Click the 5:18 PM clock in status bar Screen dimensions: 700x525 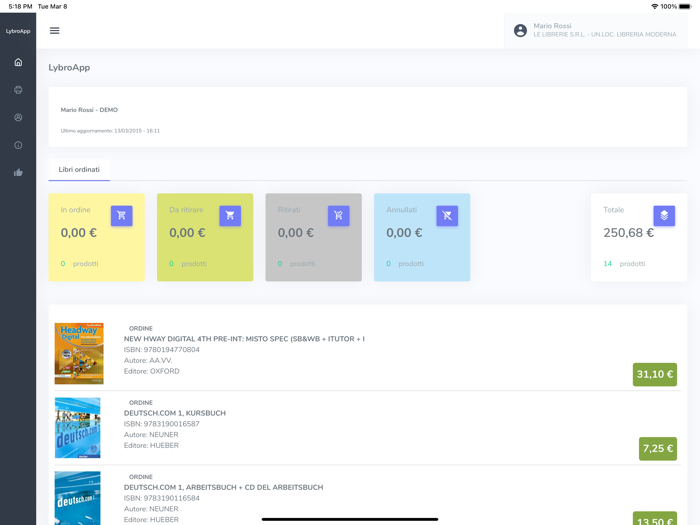click(21, 6)
